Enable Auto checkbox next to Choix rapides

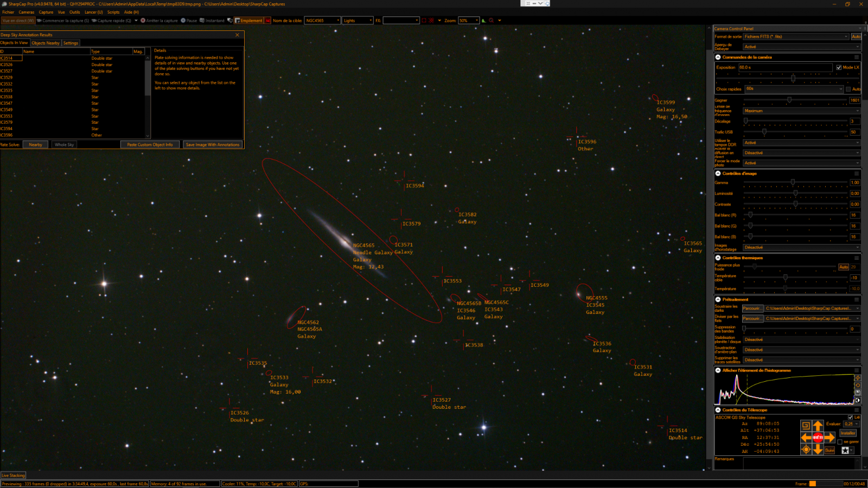pos(848,89)
